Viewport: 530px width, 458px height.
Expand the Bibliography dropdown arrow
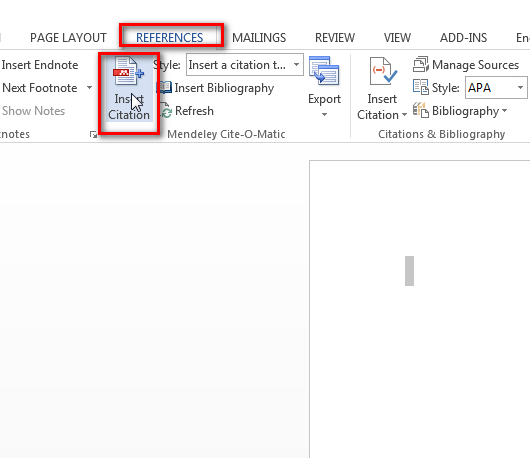(504, 111)
